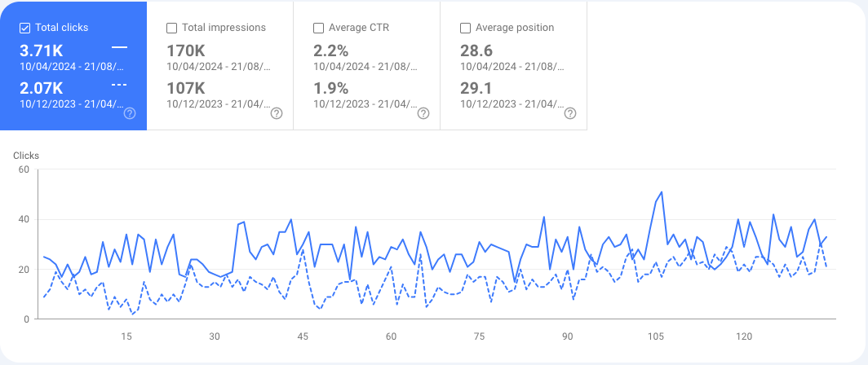
Task: Uncheck the Total clicks checkbox
Action: click(x=24, y=28)
